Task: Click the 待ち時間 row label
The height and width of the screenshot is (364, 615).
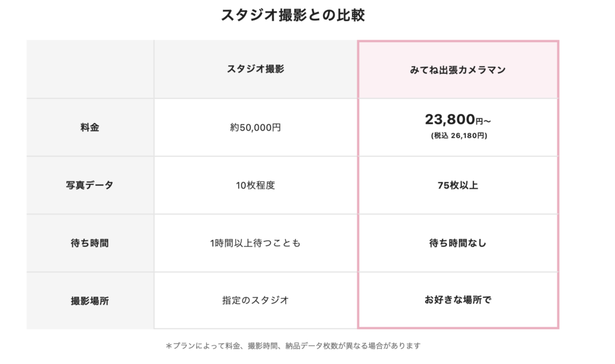Action: (x=90, y=243)
